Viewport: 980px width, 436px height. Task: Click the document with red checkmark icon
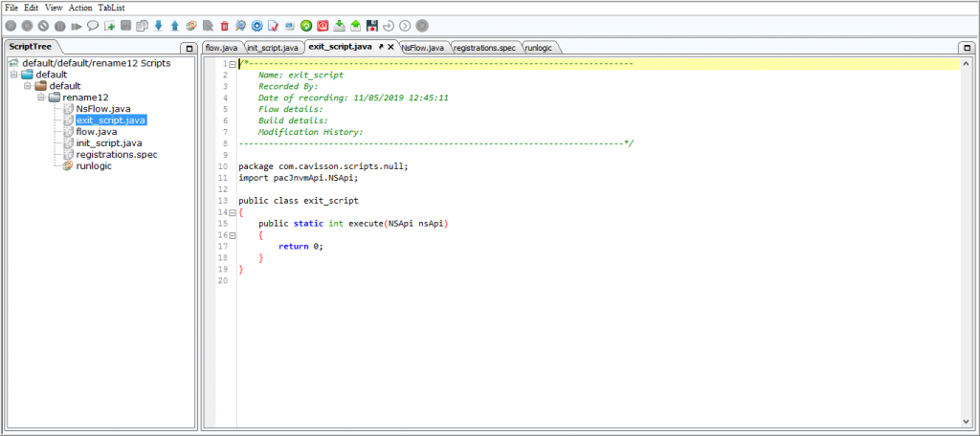pyautogui.click(x=273, y=26)
